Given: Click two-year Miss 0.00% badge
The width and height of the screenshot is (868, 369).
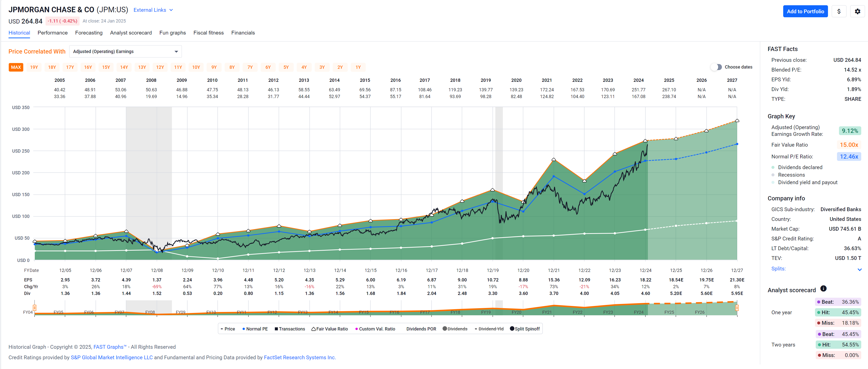Looking at the screenshot, I should (838, 355).
